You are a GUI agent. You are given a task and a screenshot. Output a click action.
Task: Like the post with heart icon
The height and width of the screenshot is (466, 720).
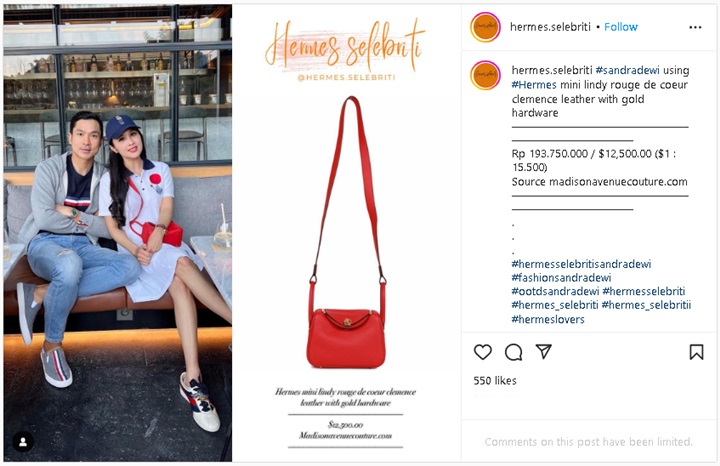click(483, 352)
